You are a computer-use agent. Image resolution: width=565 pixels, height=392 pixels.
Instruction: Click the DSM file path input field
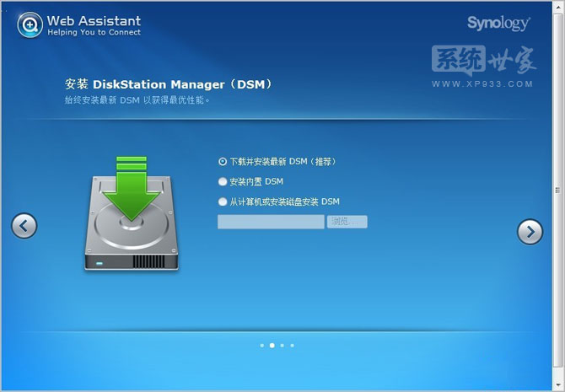[x=271, y=222]
